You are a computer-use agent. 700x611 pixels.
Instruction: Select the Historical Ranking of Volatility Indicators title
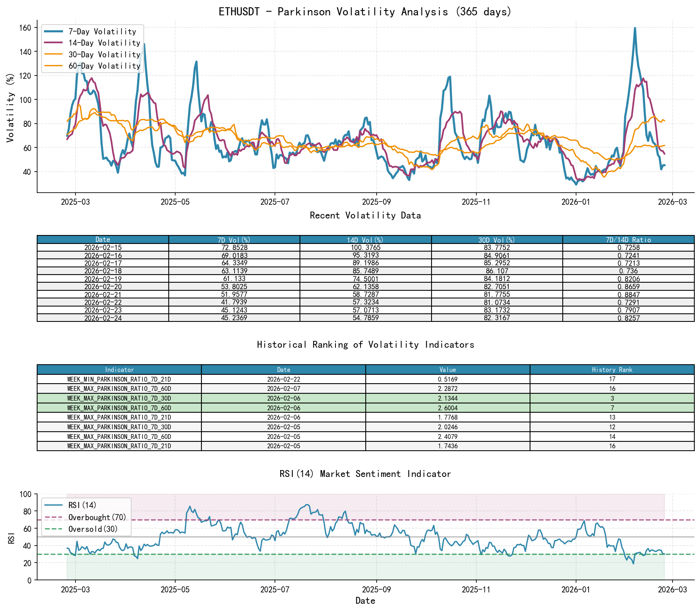click(x=365, y=344)
